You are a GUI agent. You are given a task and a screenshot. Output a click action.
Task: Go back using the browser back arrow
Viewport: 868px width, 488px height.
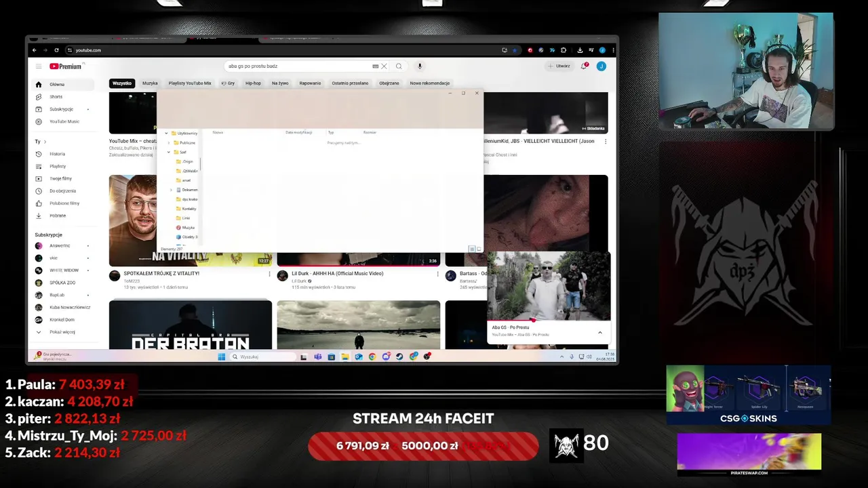coord(35,50)
